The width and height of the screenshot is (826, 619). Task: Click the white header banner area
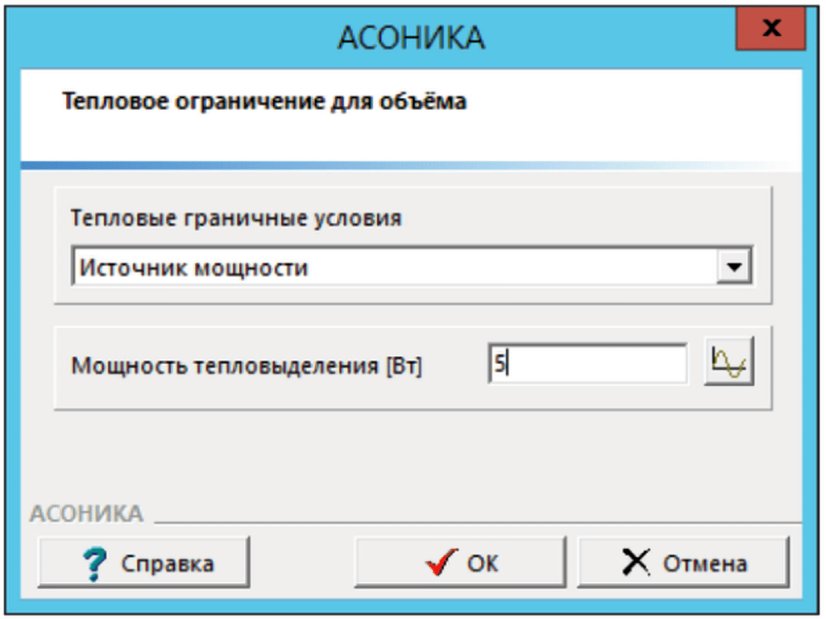(x=411, y=115)
